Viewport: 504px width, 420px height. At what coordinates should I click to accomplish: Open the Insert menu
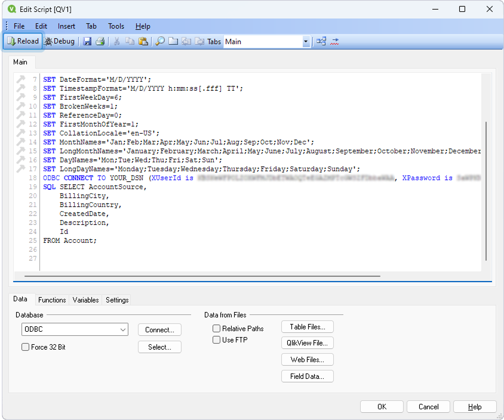(66, 26)
